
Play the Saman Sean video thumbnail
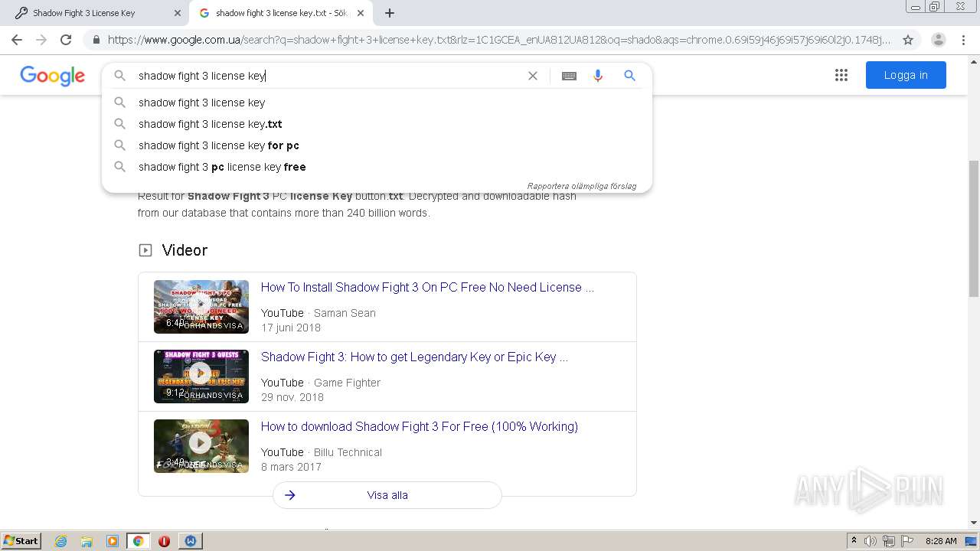[x=201, y=306]
